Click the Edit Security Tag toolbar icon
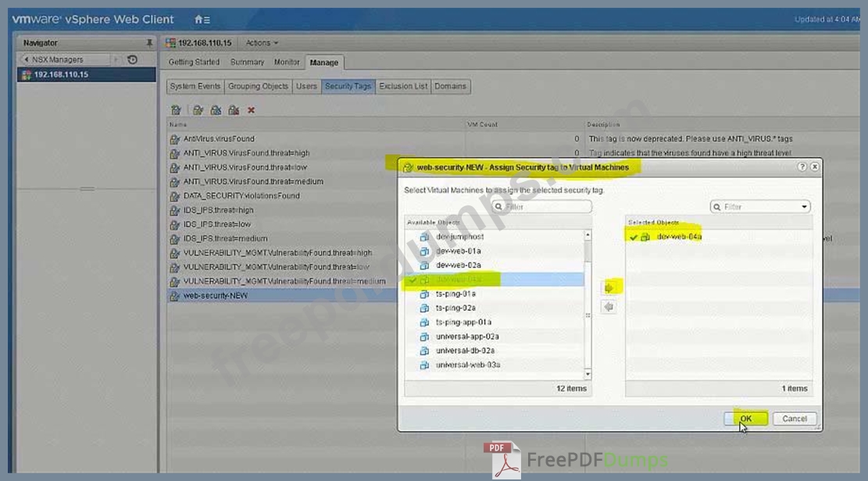Image resolution: width=868 pixels, height=481 pixels. click(198, 110)
